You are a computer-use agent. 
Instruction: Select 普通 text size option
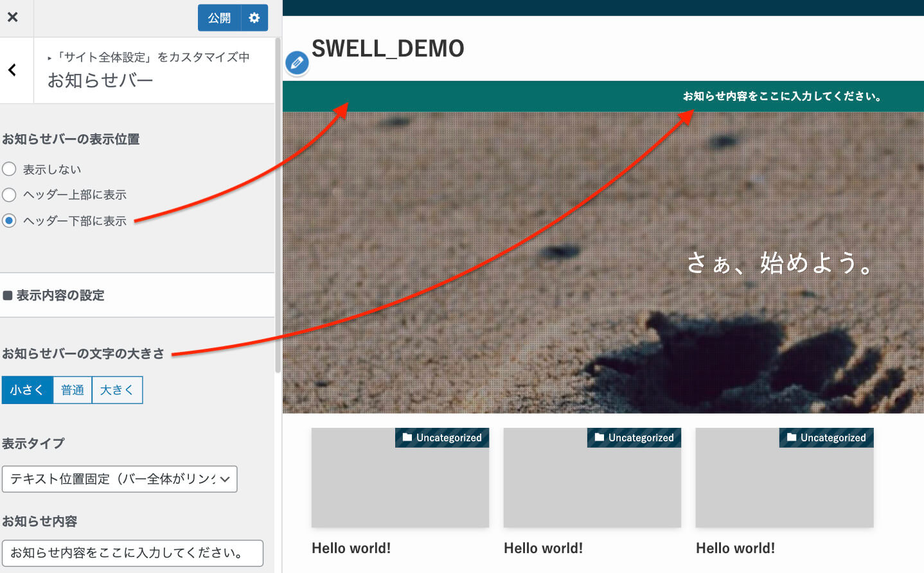[72, 389]
